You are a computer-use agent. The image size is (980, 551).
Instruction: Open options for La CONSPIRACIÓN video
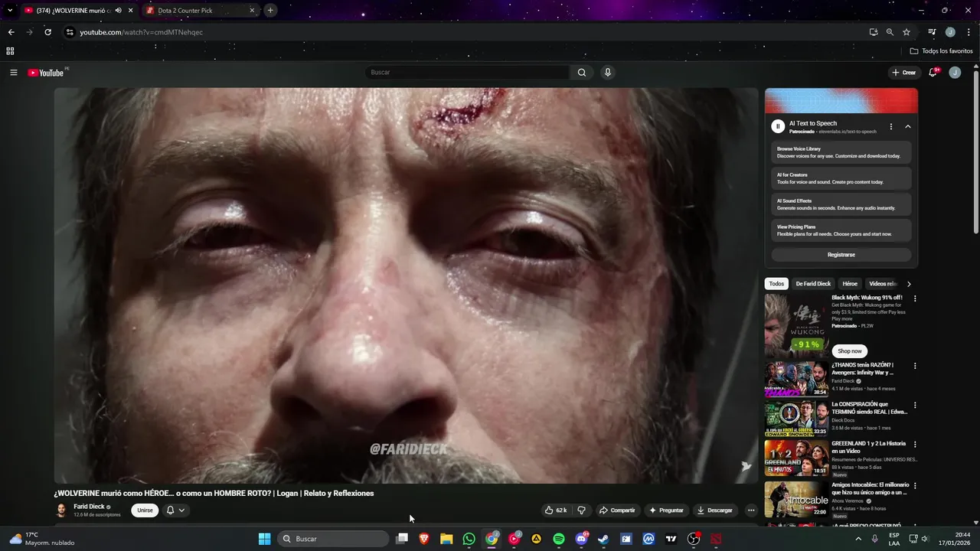pyautogui.click(x=915, y=405)
